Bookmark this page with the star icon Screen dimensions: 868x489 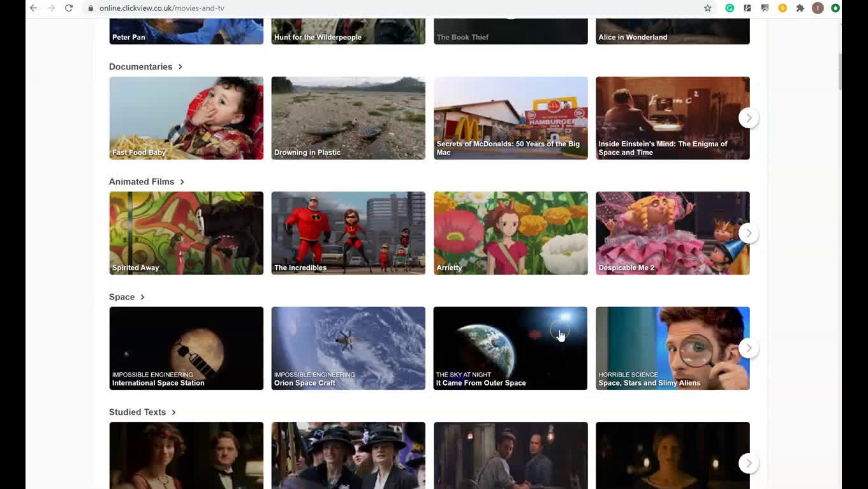coord(707,8)
